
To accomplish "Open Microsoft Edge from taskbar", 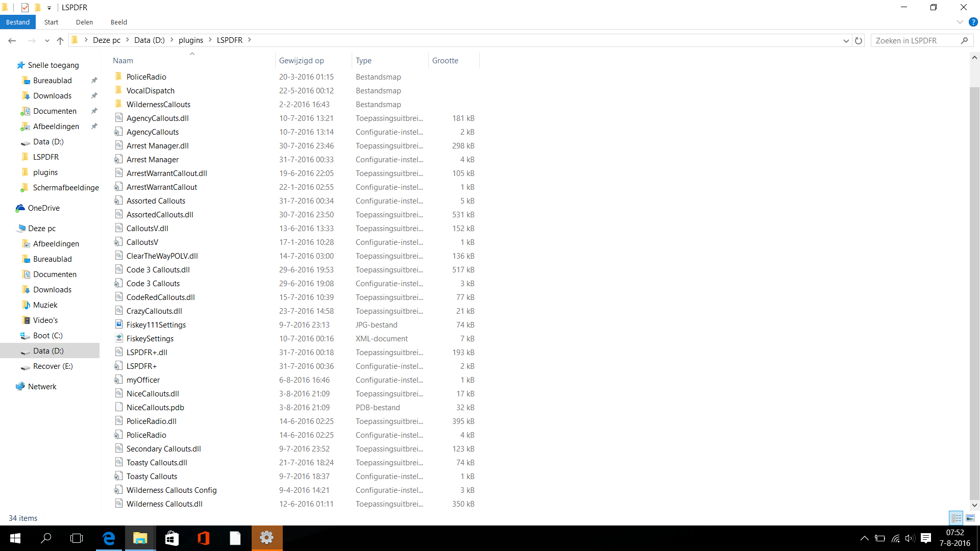I will (109, 538).
